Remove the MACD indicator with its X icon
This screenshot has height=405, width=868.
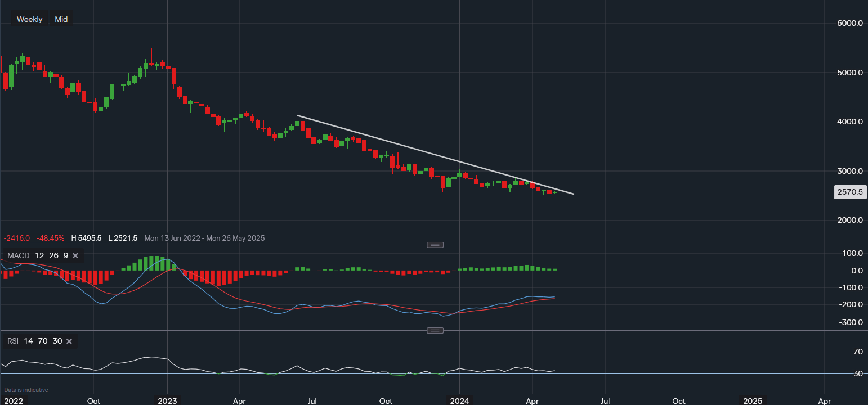(75, 256)
